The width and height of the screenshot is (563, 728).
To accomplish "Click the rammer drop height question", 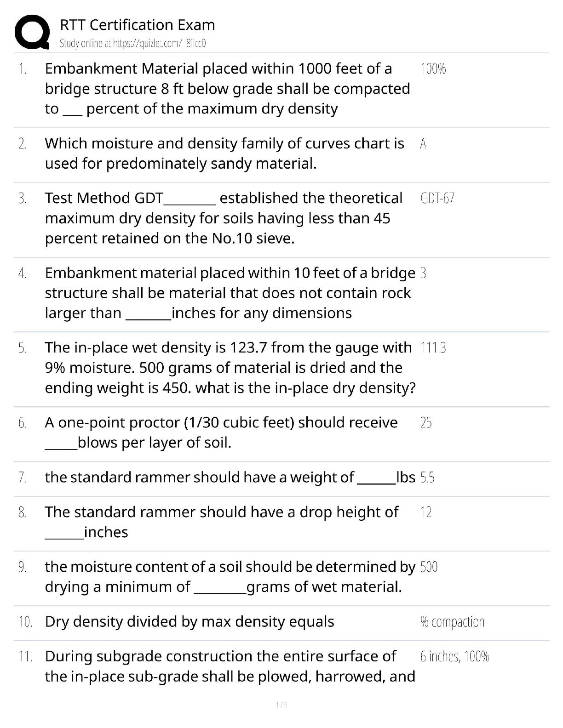I will [x=221, y=522].
